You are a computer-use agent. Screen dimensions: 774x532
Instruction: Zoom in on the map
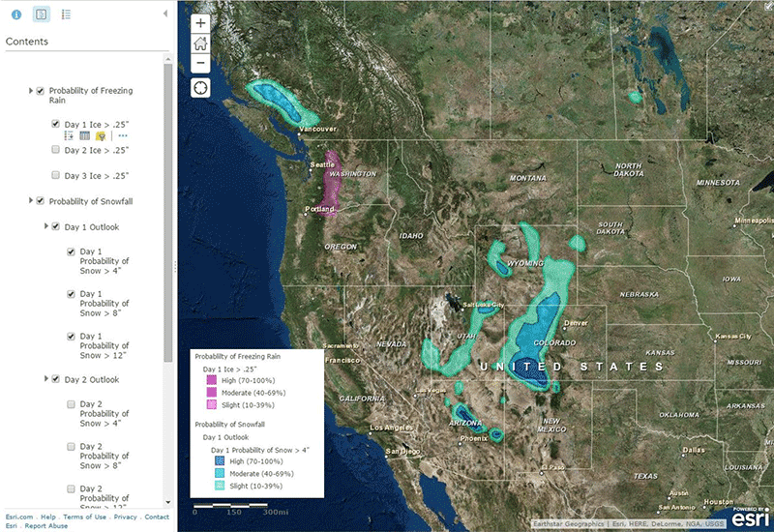pyautogui.click(x=200, y=23)
